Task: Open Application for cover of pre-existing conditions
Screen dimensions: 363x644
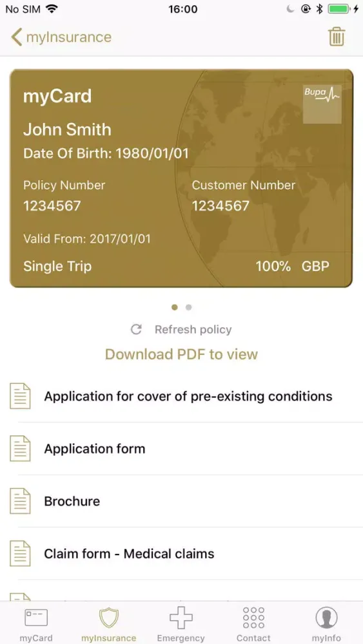Action: [181, 396]
